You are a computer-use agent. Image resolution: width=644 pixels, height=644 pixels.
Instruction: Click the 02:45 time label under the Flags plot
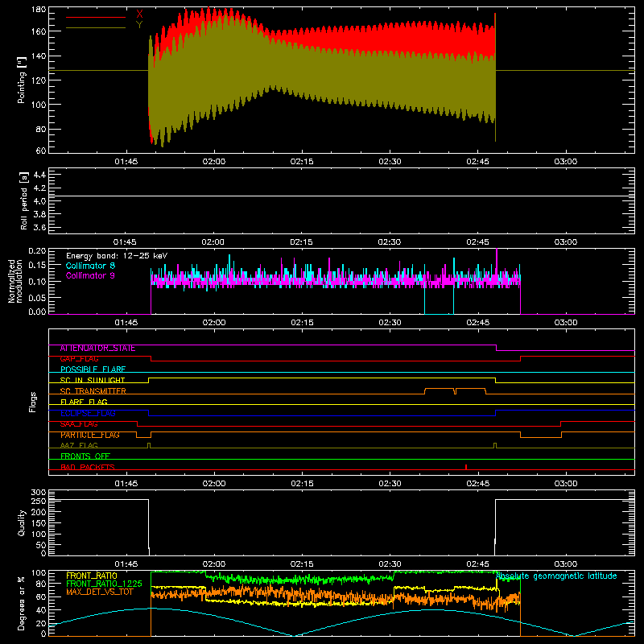pos(477,484)
